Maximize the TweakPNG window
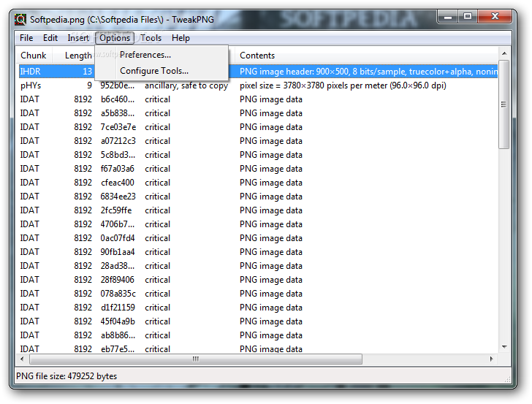The width and height of the screenshot is (532, 404). [468, 17]
